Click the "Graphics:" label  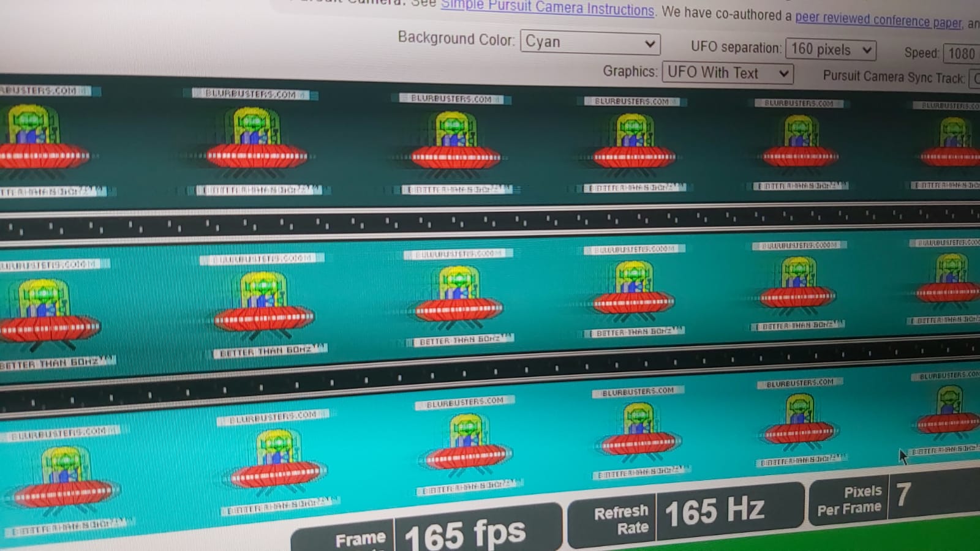pyautogui.click(x=630, y=71)
